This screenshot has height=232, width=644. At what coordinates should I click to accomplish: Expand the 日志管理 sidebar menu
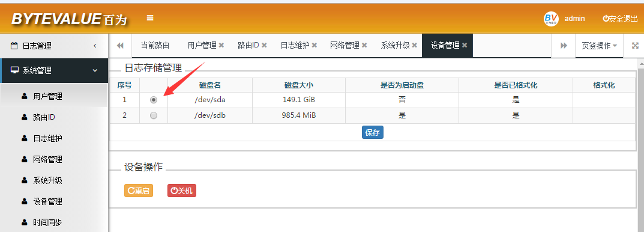point(54,46)
